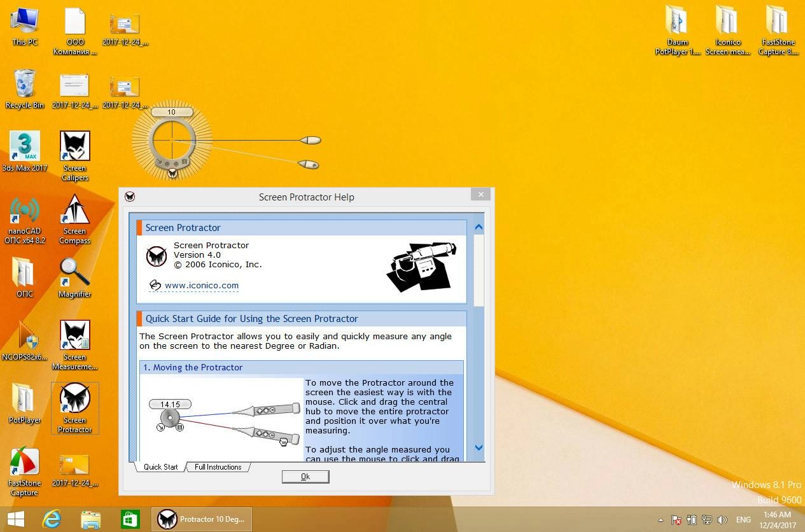Image resolution: width=805 pixels, height=532 pixels.
Task: Select the Screen Compass shortcut
Action: 75,220
